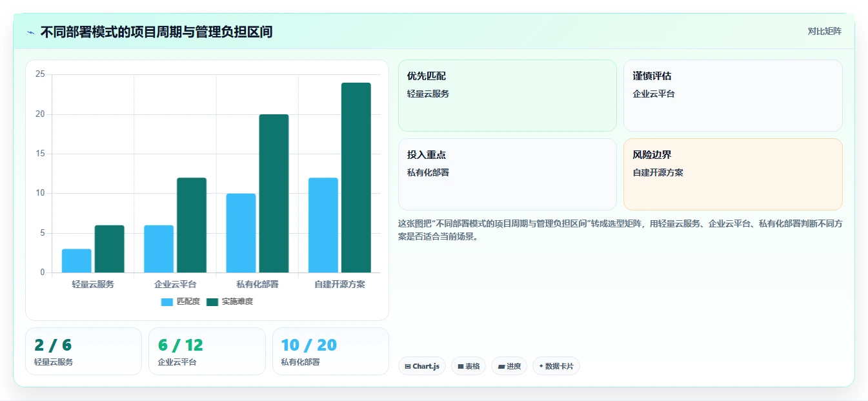Screen dimensions: 868x401
Task: Click the 自建开源方案 x-axis label
Action: point(340,284)
